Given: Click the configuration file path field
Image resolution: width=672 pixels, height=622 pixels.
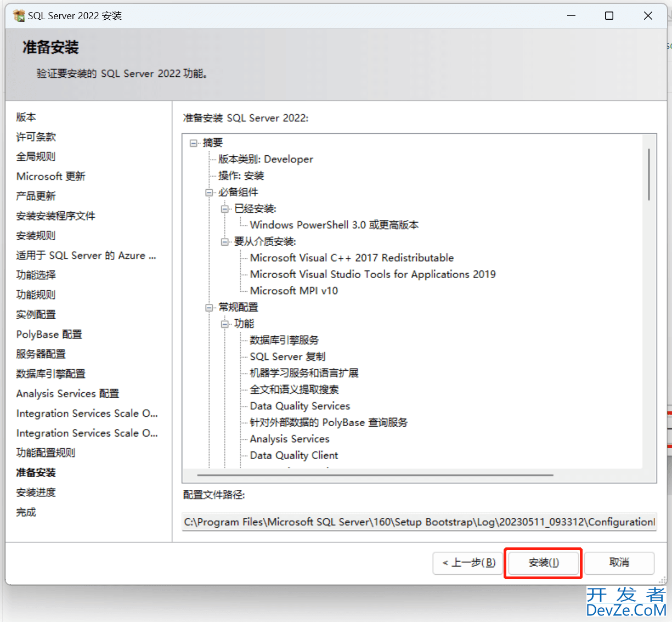Looking at the screenshot, I should point(420,522).
